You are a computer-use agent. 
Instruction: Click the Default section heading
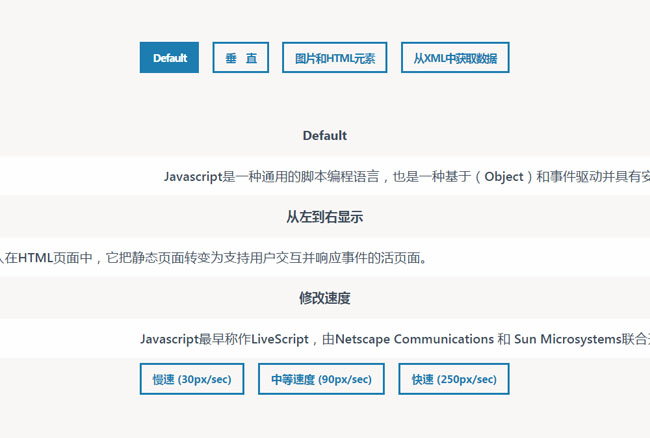(x=325, y=136)
